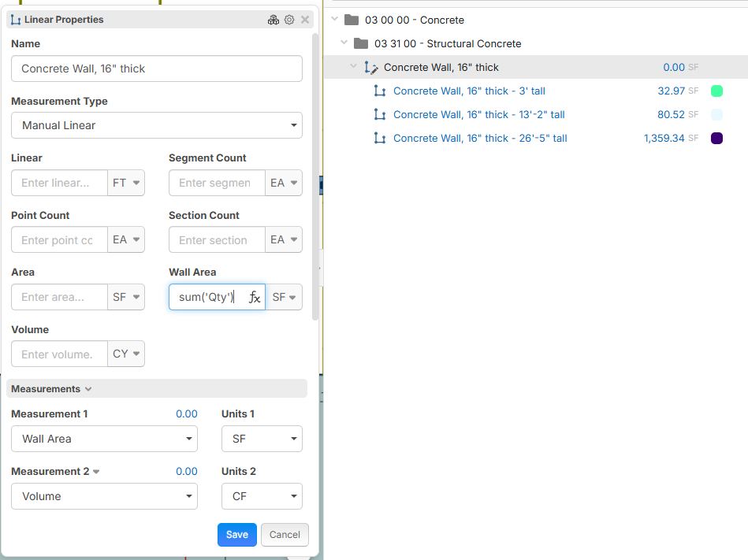Click the fx formula icon in Wall Area
The height and width of the screenshot is (560, 748).
255,297
